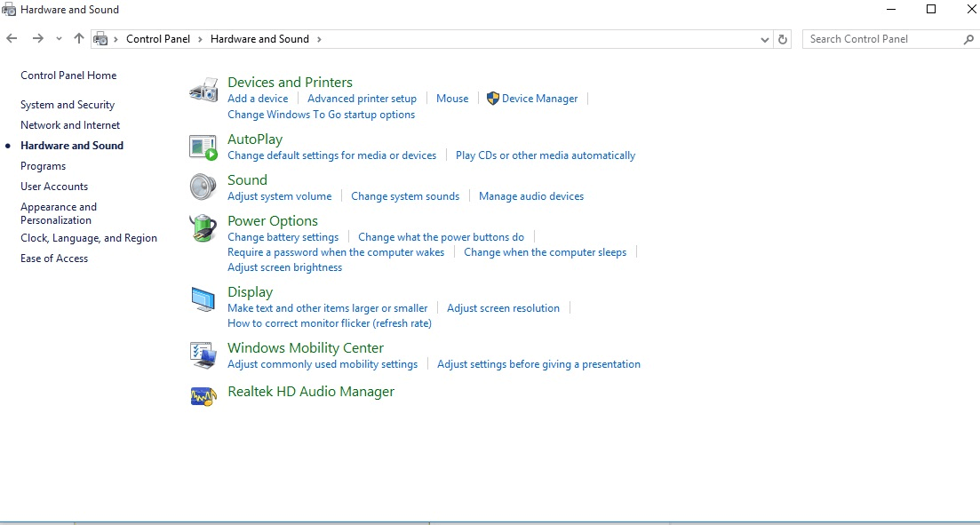
Task: Expand the chevron after Hardware and Sound breadcrumb
Action: coord(319,39)
